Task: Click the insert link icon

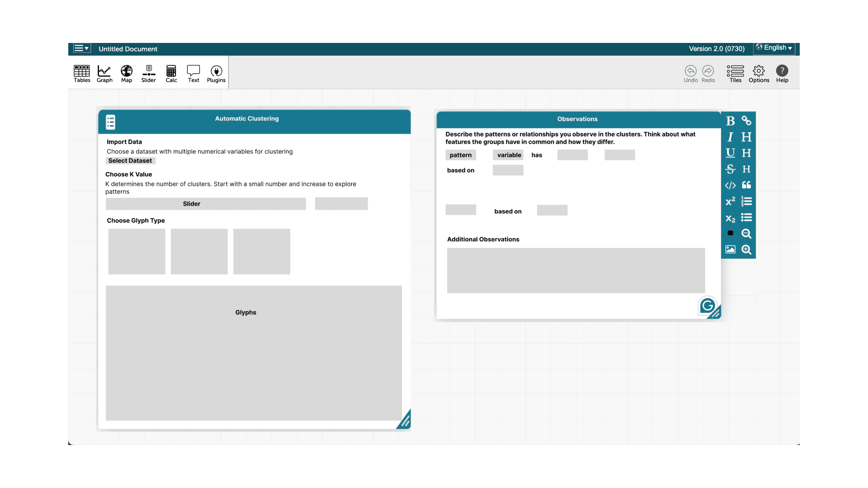Action: (x=746, y=121)
